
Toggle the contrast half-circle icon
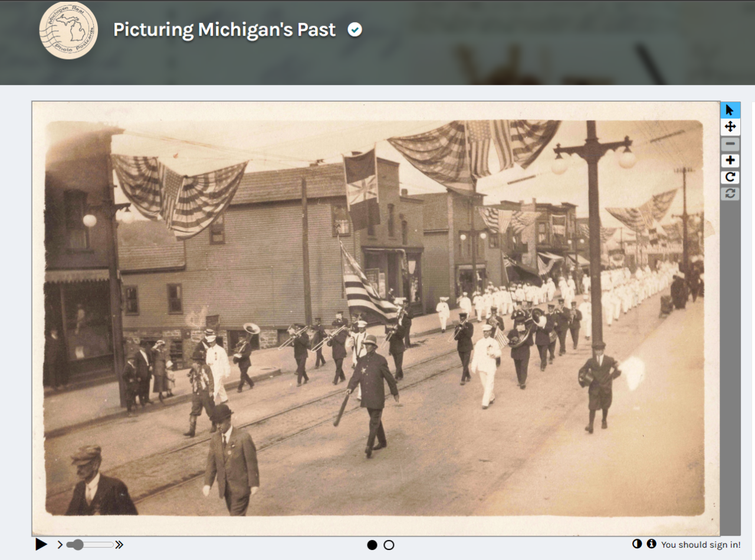click(637, 544)
